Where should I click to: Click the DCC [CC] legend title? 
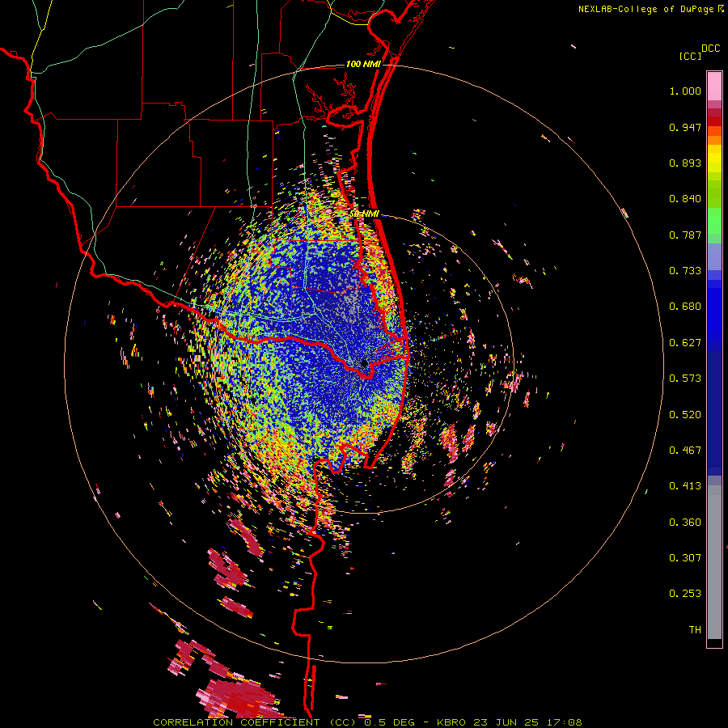click(x=700, y=52)
